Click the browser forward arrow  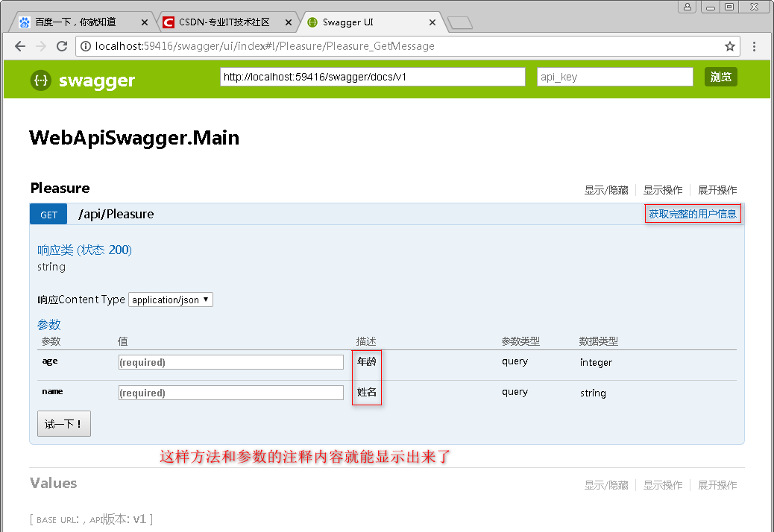coord(40,46)
